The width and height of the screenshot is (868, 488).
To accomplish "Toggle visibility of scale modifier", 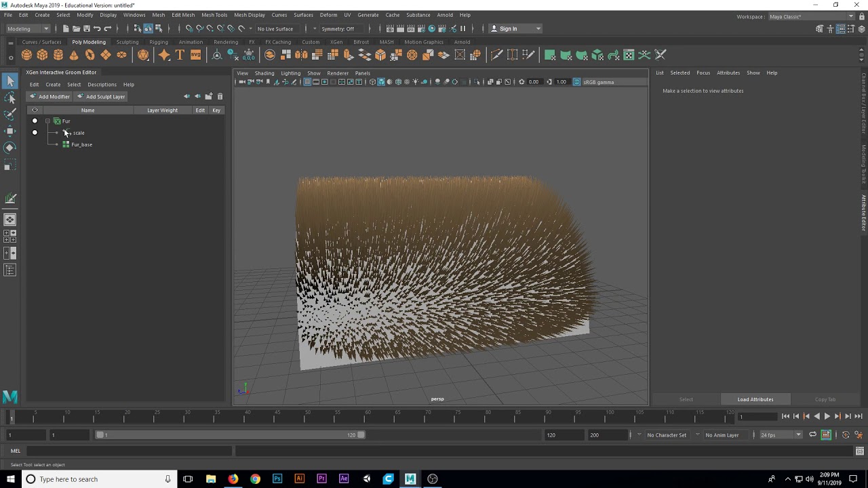I will pyautogui.click(x=35, y=133).
